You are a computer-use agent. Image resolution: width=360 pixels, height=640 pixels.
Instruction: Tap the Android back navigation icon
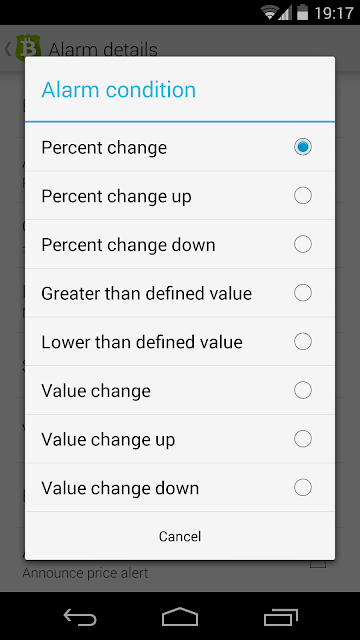pos(80,616)
